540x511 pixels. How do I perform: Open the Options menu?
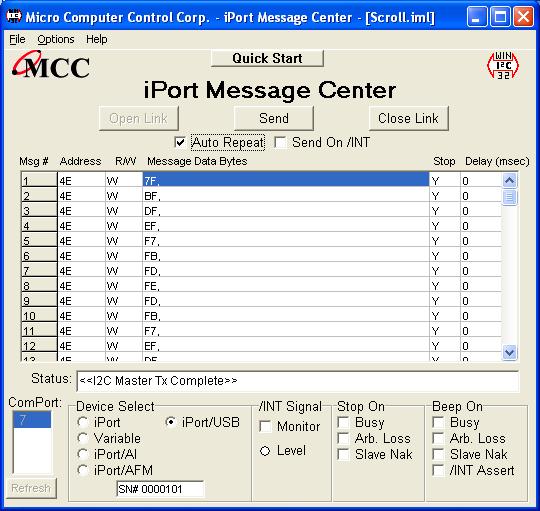tap(56, 39)
